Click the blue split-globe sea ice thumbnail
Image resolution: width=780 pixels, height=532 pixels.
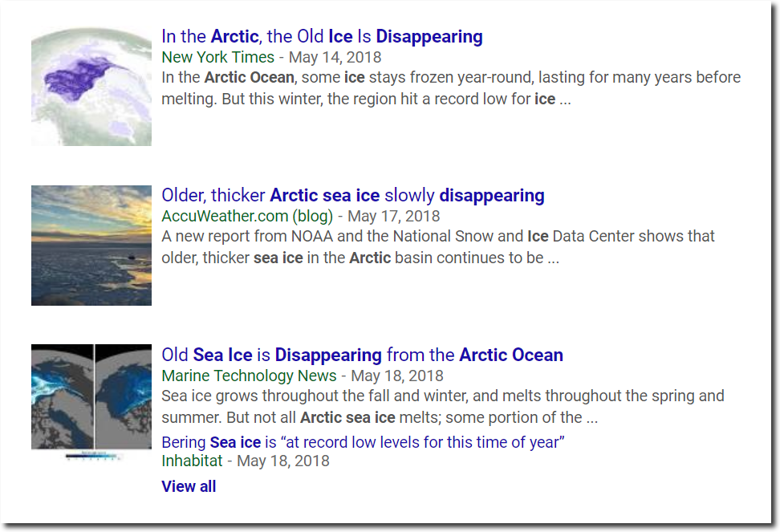click(x=91, y=396)
